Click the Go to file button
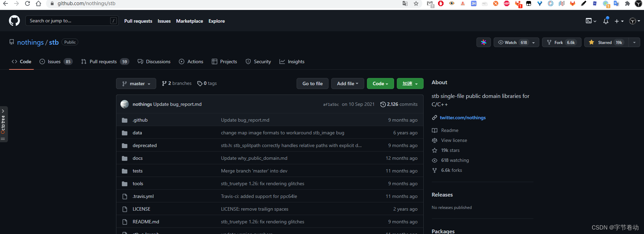Screen dimensions: 644x234 click(312, 83)
